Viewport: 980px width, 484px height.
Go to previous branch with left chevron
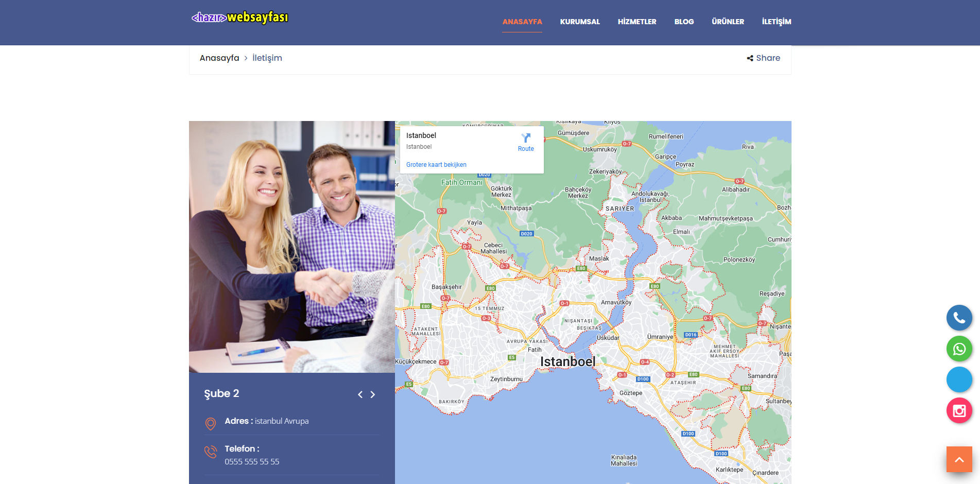(x=360, y=394)
